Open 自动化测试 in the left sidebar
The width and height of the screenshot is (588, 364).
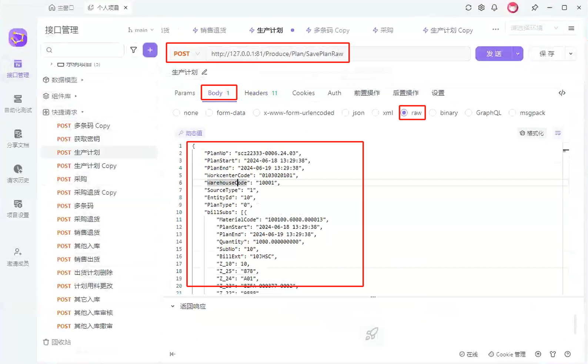coord(18,103)
